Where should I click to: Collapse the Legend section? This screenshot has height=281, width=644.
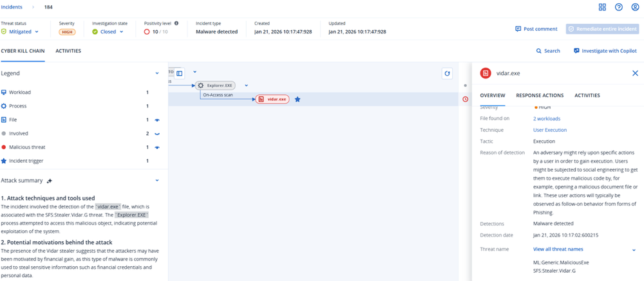[x=157, y=73]
